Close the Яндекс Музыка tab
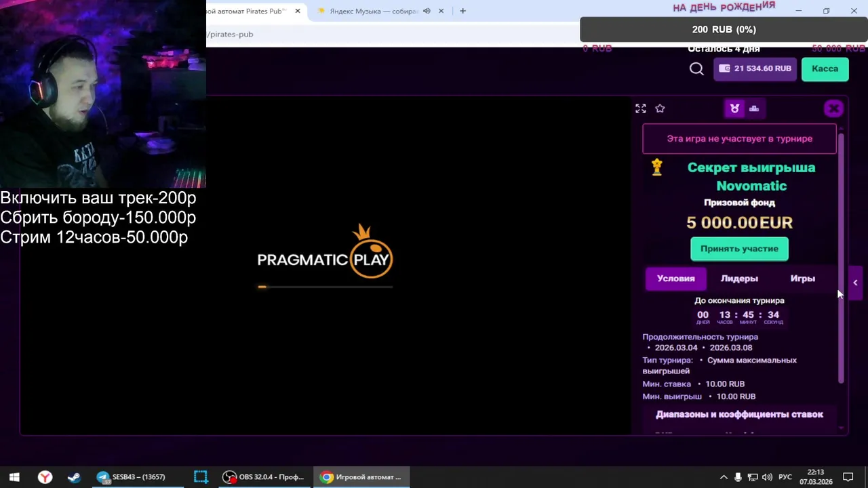The image size is (868, 488). coord(441,11)
